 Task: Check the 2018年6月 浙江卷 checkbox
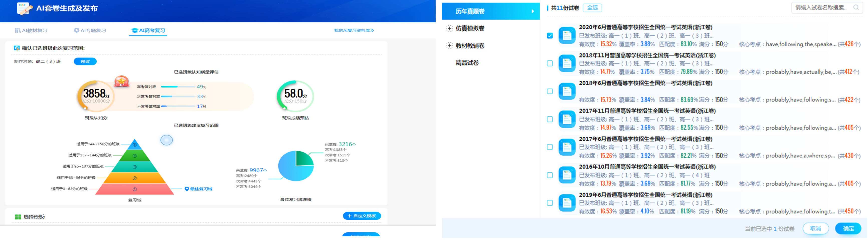coord(550,91)
